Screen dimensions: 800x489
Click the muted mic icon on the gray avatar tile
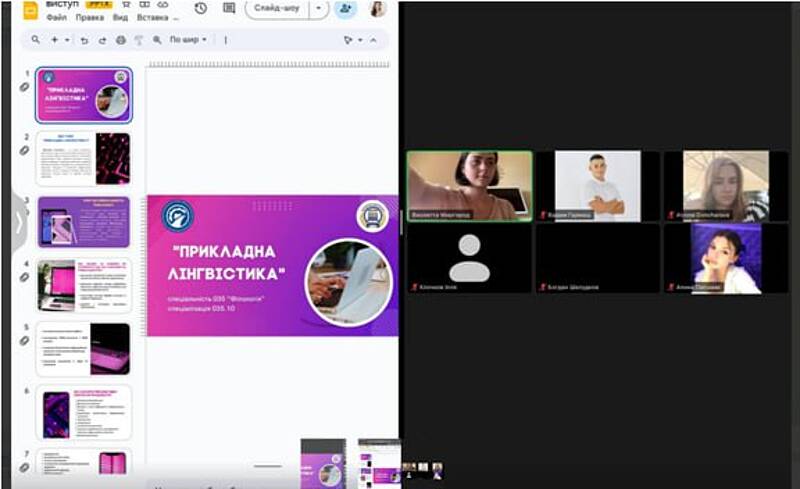[x=414, y=287]
